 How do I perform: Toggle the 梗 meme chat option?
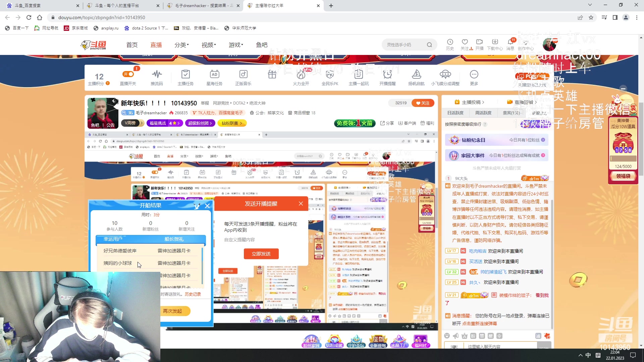point(490,336)
